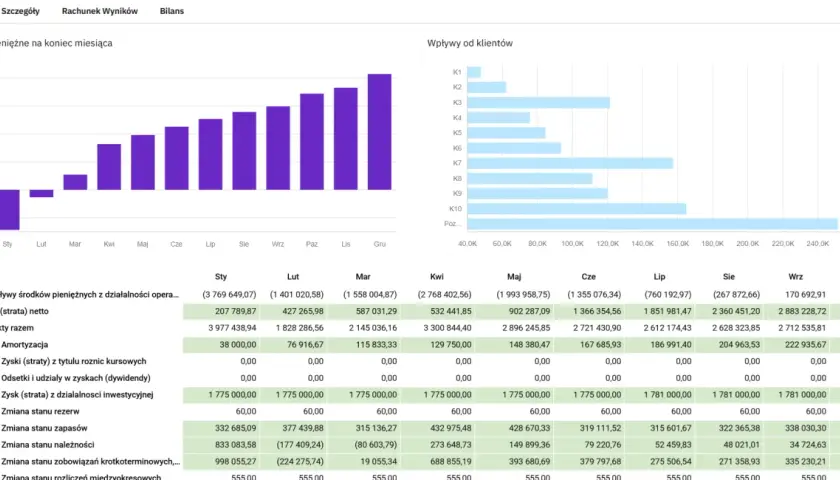Select the Lip bar in monthly chart
840x480 pixels.
pos(211,154)
